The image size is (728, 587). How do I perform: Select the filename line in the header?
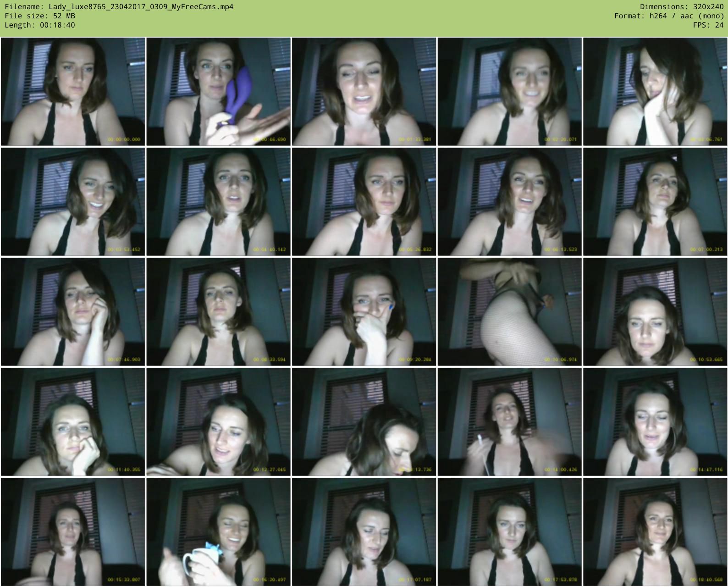click(119, 7)
